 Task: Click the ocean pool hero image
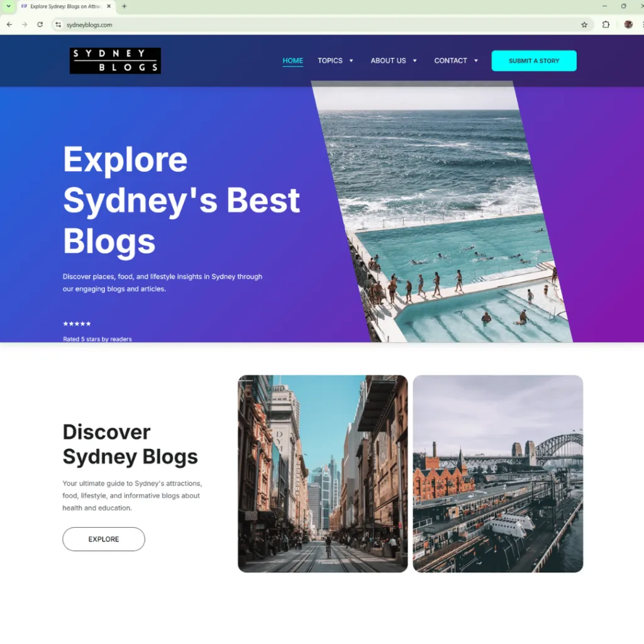441,211
